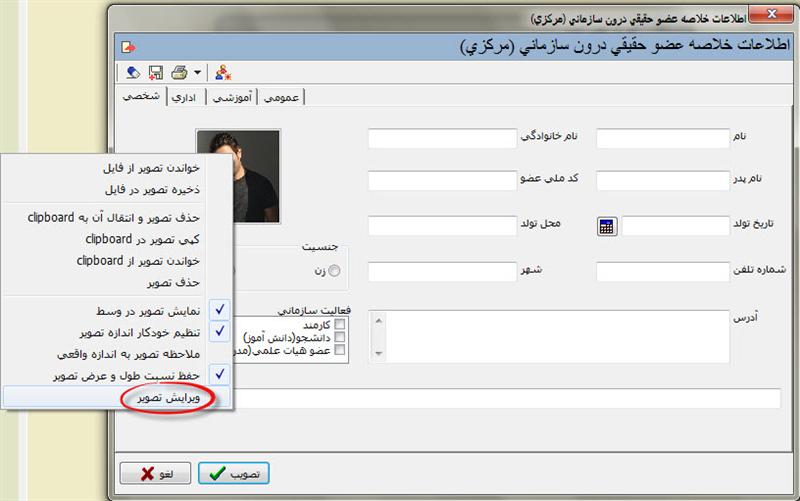Select the زن gender radio button
This screenshot has width=800, height=501.
point(333,271)
